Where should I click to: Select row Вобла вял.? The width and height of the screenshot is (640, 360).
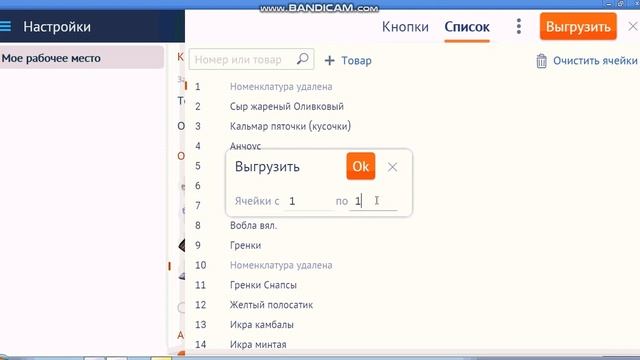253,225
